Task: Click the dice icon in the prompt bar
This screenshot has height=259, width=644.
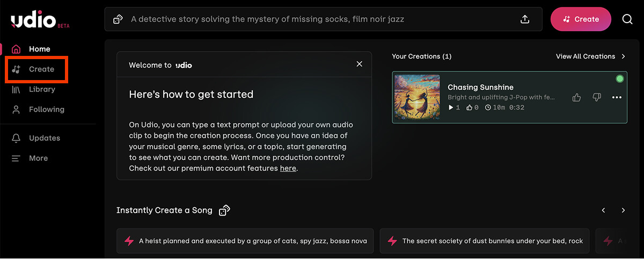Action: point(118,19)
